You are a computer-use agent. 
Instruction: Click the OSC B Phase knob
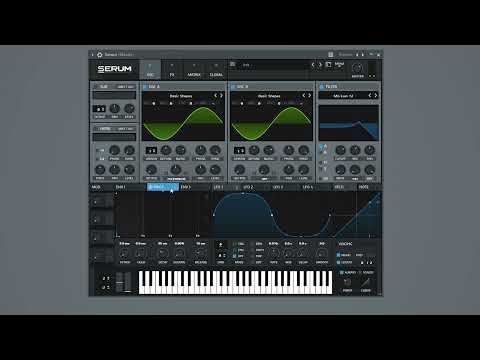288,150
